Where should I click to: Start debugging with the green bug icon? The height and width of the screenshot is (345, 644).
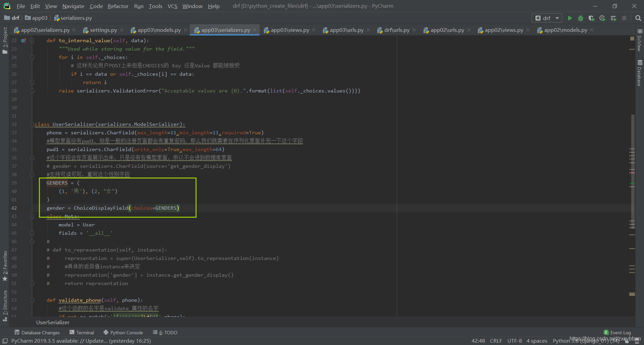tap(581, 18)
